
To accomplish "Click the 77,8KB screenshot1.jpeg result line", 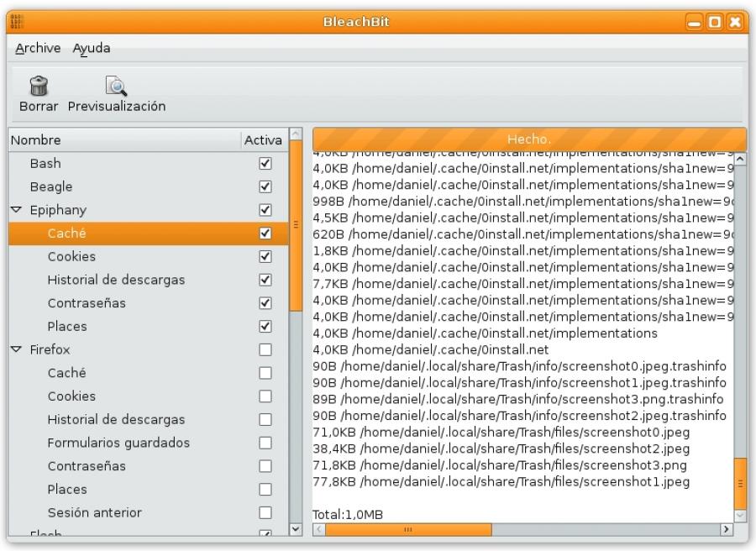I will pos(501,481).
